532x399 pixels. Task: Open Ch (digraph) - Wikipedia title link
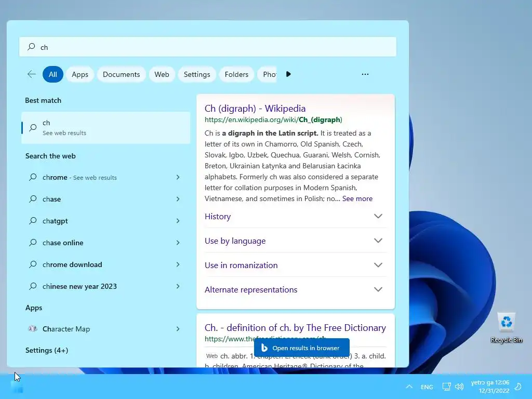pyautogui.click(x=255, y=109)
